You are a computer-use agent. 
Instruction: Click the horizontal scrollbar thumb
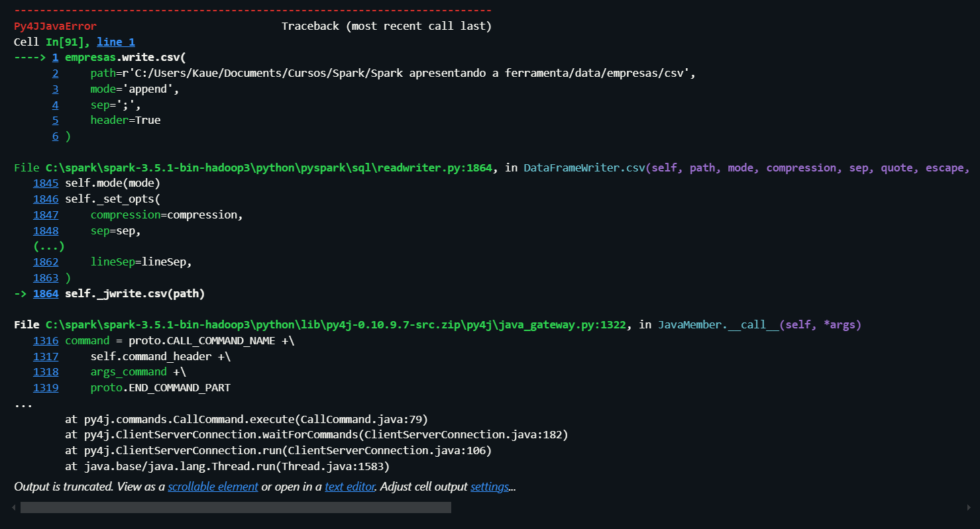[x=236, y=507]
